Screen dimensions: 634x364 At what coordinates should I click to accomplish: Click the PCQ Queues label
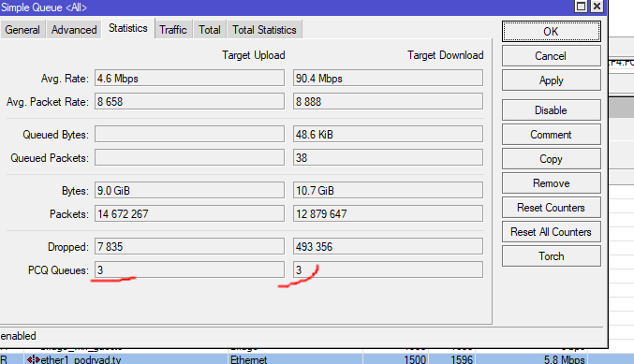(58, 270)
